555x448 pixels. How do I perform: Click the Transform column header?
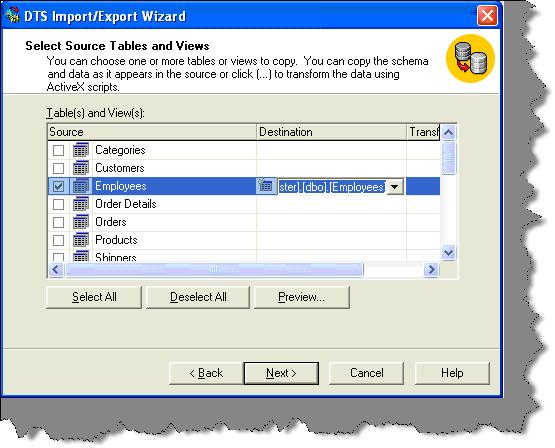tap(423, 132)
